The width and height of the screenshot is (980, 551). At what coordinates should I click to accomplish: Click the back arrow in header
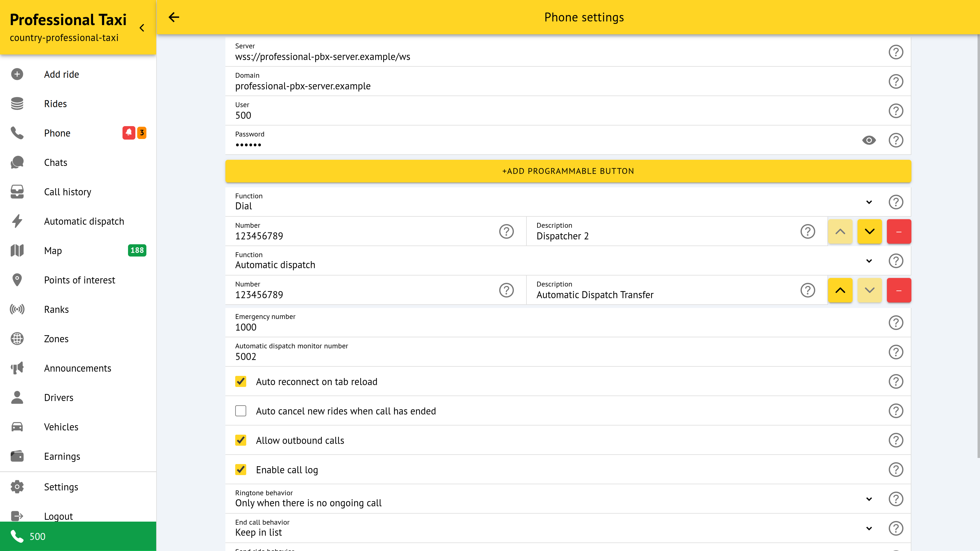coord(174,17)
